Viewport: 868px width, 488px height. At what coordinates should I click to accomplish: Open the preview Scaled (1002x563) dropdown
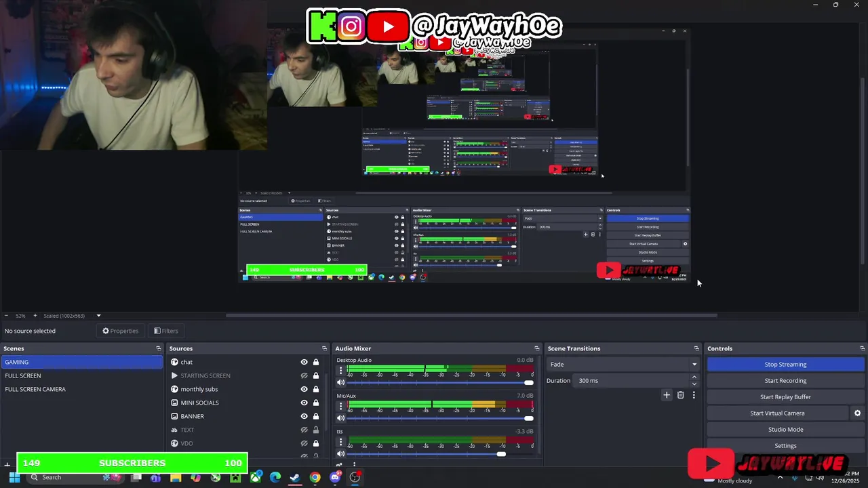pos(72,315)
